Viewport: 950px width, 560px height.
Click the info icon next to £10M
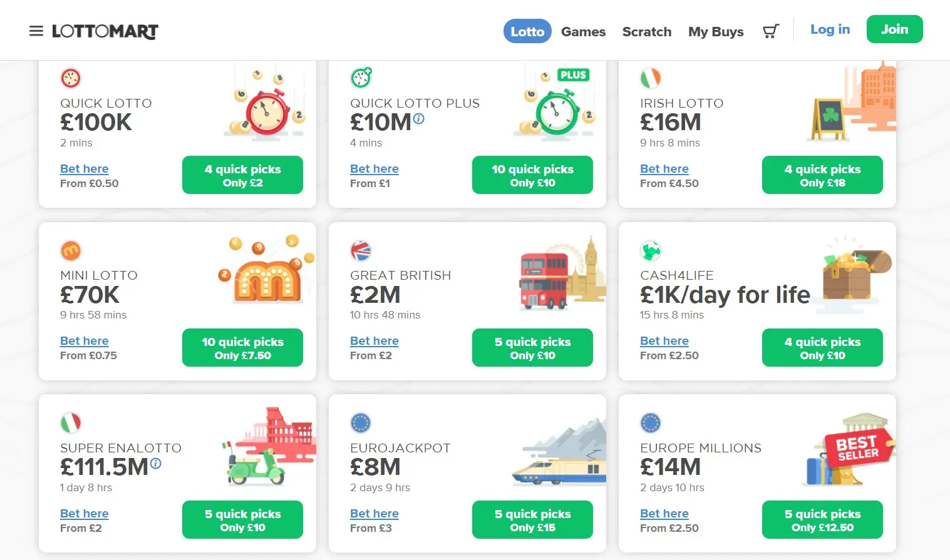coord(419,118)
